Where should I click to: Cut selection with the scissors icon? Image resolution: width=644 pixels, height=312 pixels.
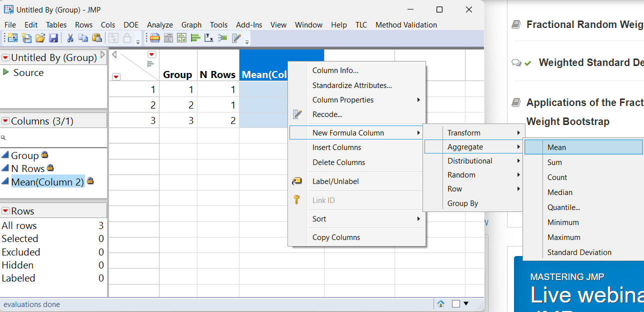pos(70,38)
